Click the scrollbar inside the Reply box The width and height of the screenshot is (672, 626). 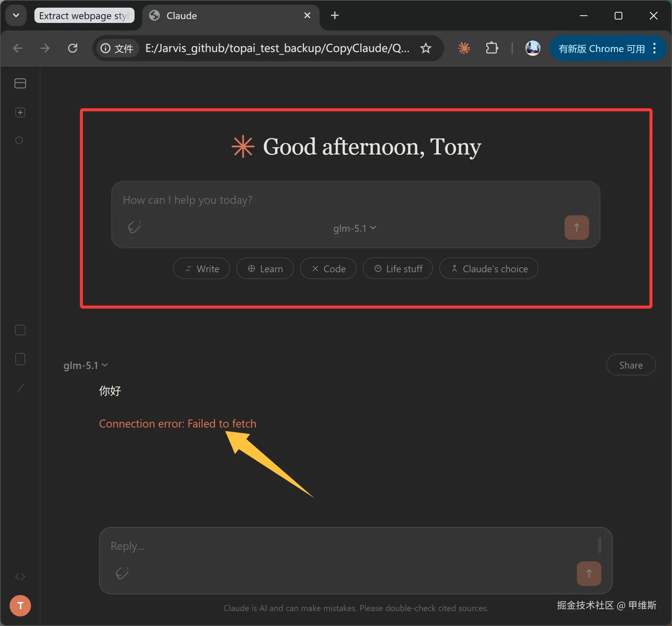click(x=599, y=545)
